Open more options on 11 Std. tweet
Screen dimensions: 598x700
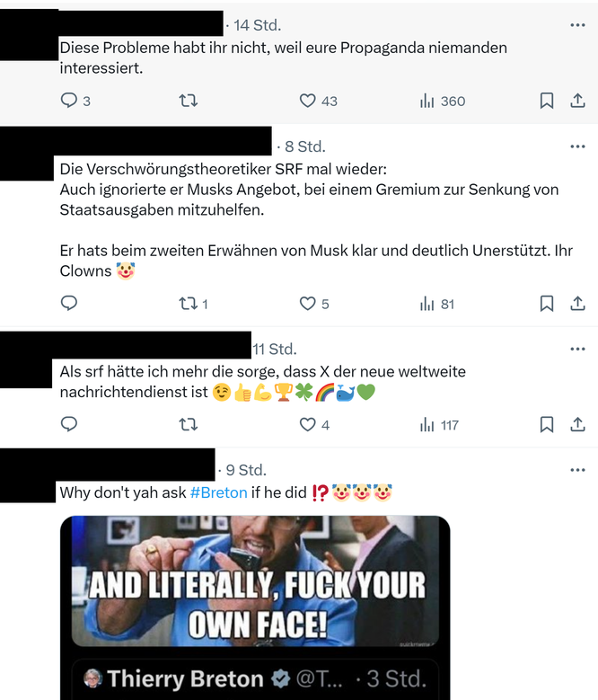[x=577, y=349]
